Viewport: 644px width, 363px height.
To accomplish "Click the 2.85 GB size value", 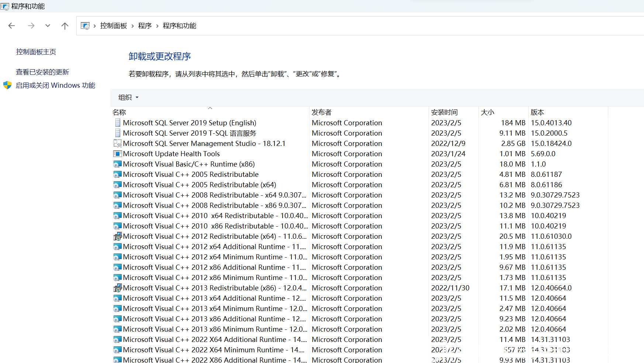I will [513, 143].
